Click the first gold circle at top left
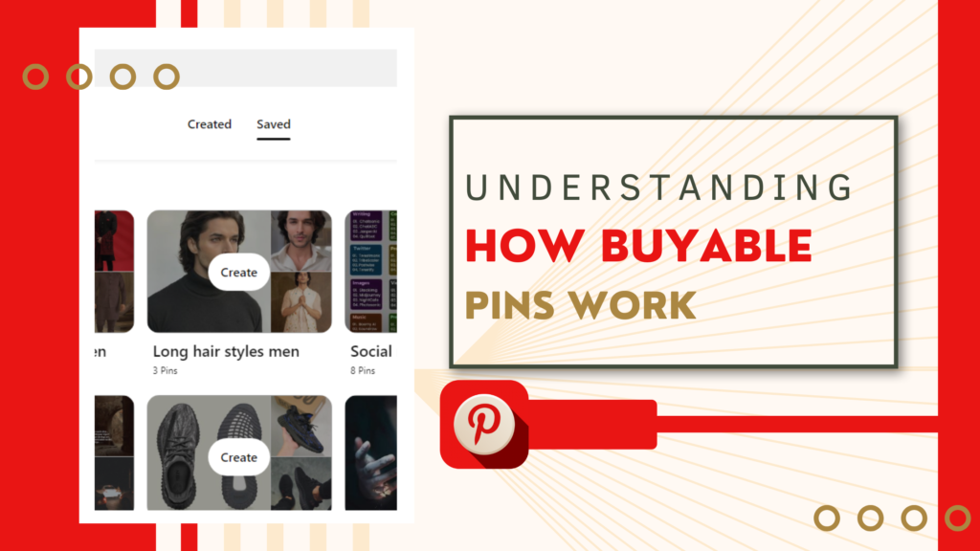 (x=35, y=77)
